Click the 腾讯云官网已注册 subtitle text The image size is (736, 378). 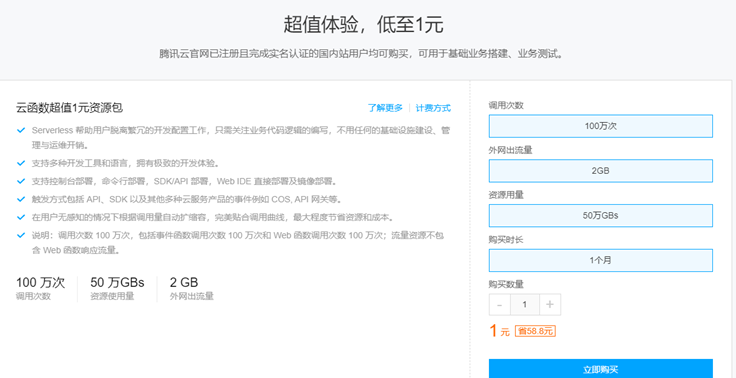(x=361, y=53)
